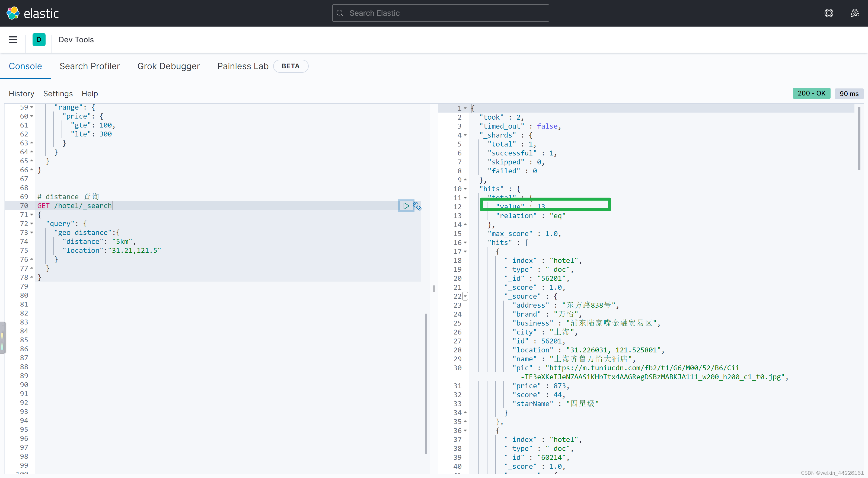Drag the vertical split pane divider
This screenshot has width=868, height=478.
click(x=434, y=288)
